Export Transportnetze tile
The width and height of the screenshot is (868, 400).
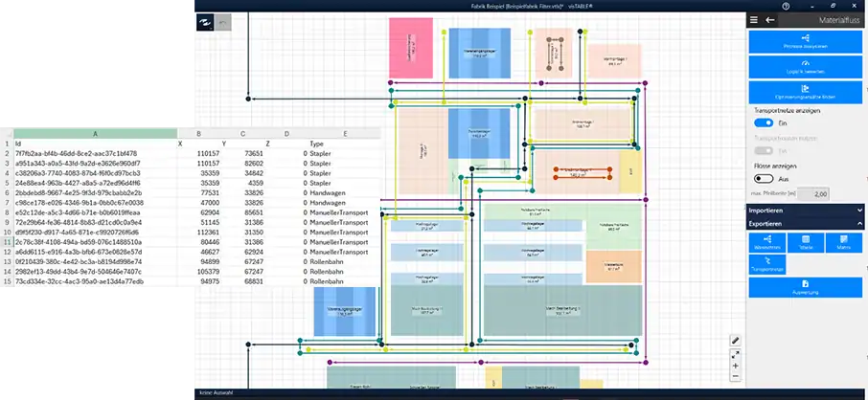pyautogui.click(x=766, y=264)
